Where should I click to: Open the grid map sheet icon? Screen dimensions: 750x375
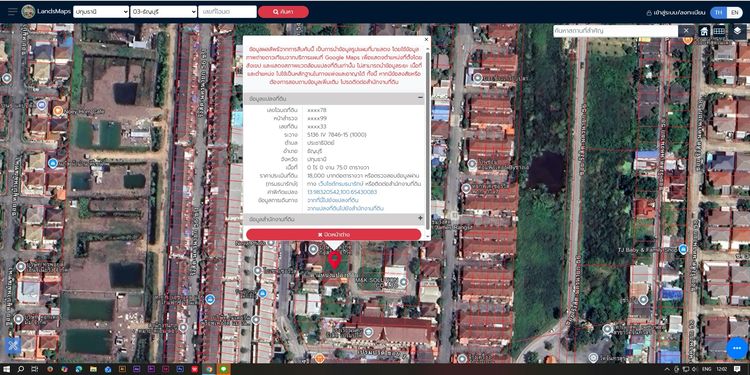[719, 31]
